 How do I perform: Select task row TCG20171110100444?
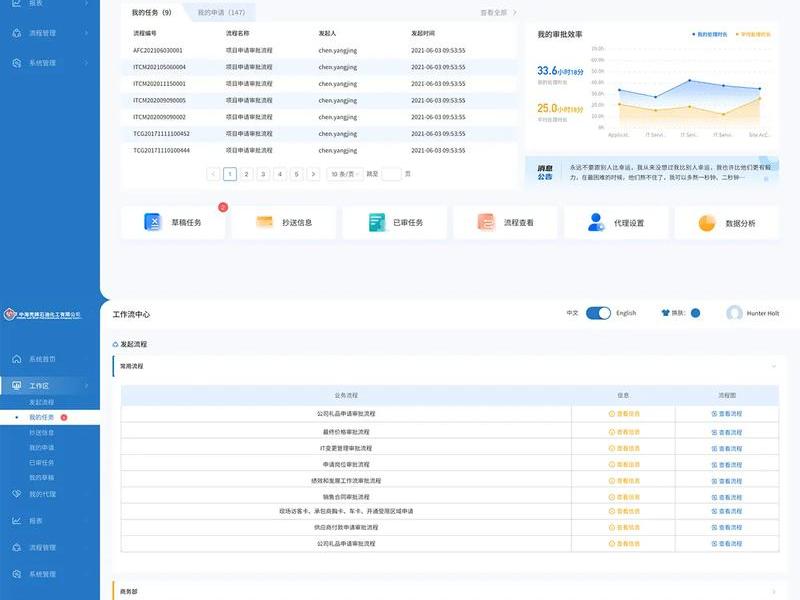(x=319, y=151)
